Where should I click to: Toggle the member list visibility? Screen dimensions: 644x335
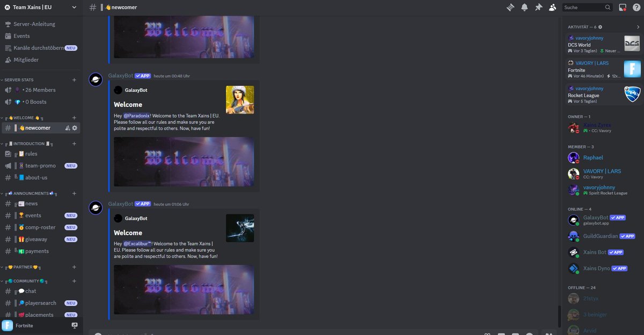point(552,7)
